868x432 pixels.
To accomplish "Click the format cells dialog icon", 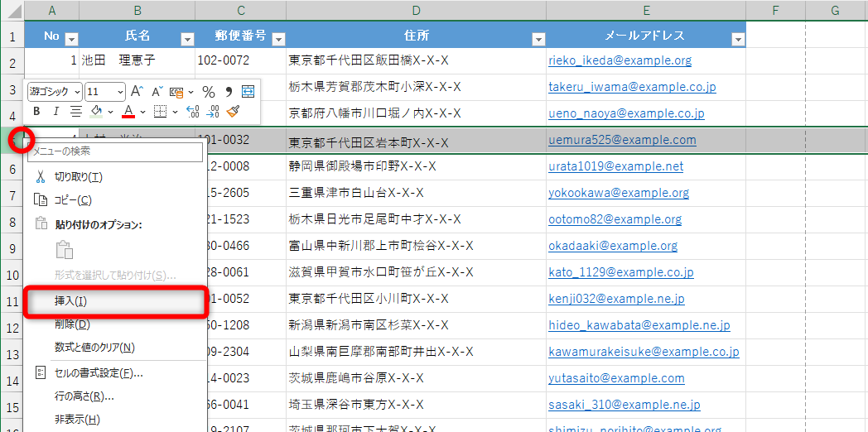I will point(41,372).
